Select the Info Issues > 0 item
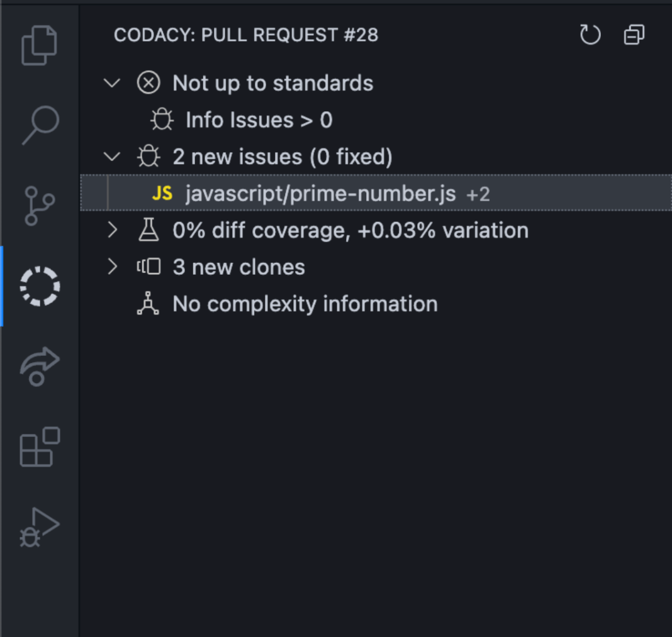 259,120
